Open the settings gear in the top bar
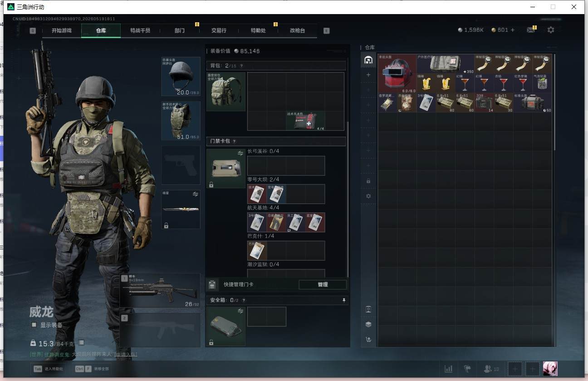This screenshot has width=588, height=381. click(x=551, y=30)
